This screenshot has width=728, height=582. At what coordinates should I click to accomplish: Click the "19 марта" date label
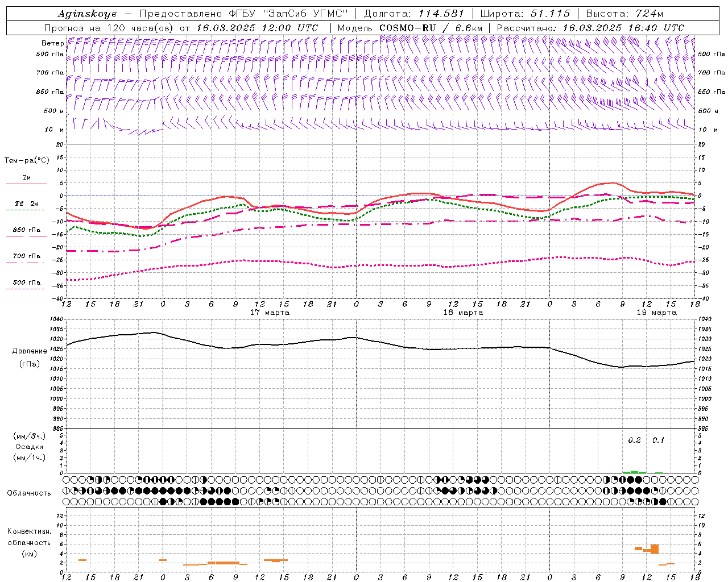[657, 313]
